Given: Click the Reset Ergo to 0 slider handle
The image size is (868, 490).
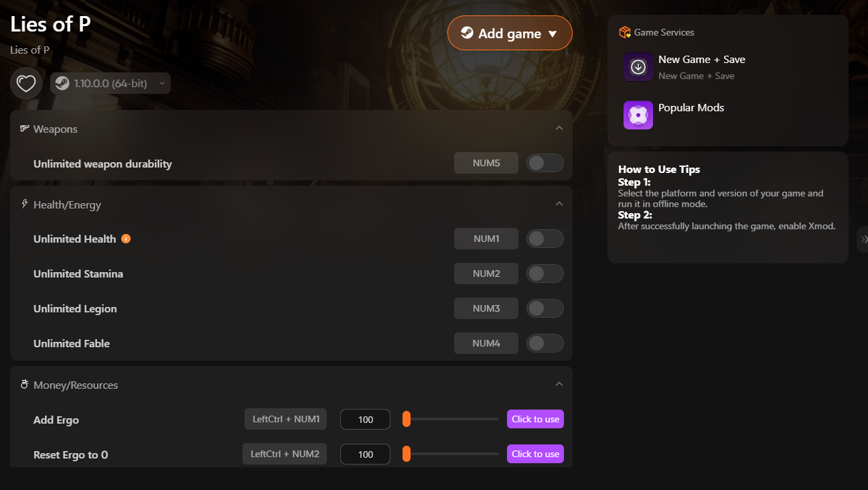Looking at the screenshot, I should coord(407,454).
